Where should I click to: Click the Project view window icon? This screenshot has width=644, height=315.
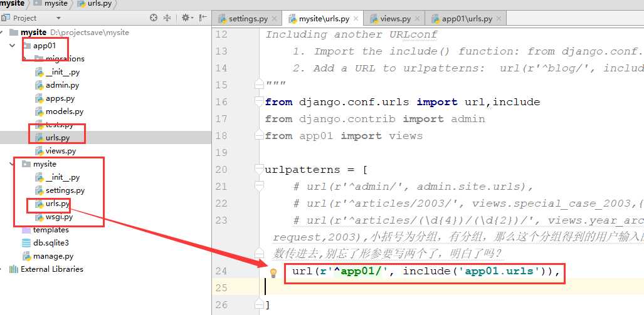(x=6, y=18)
